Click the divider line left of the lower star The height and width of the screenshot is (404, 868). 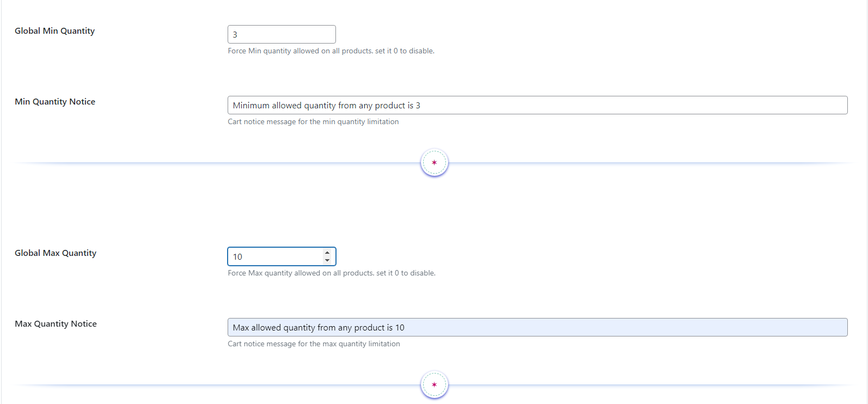pos(218,385)
